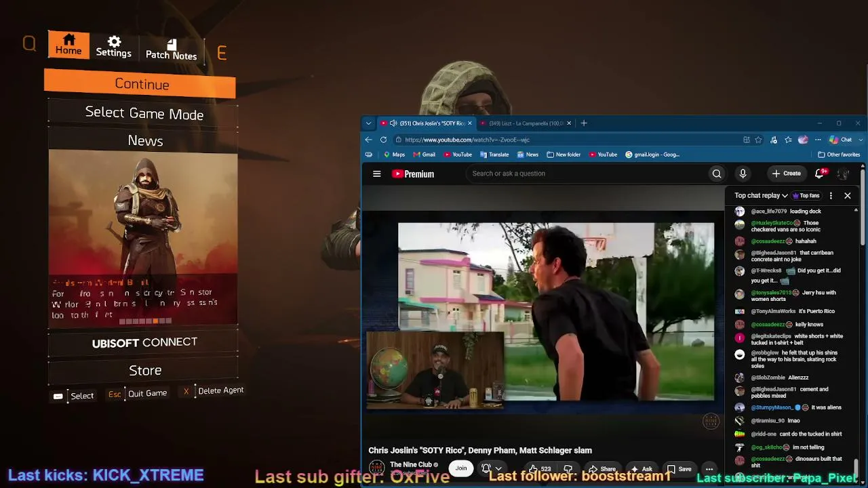Screen dimensions: 868x488
Task: Click the Quit Game prompt
Action: pos(138,394)
